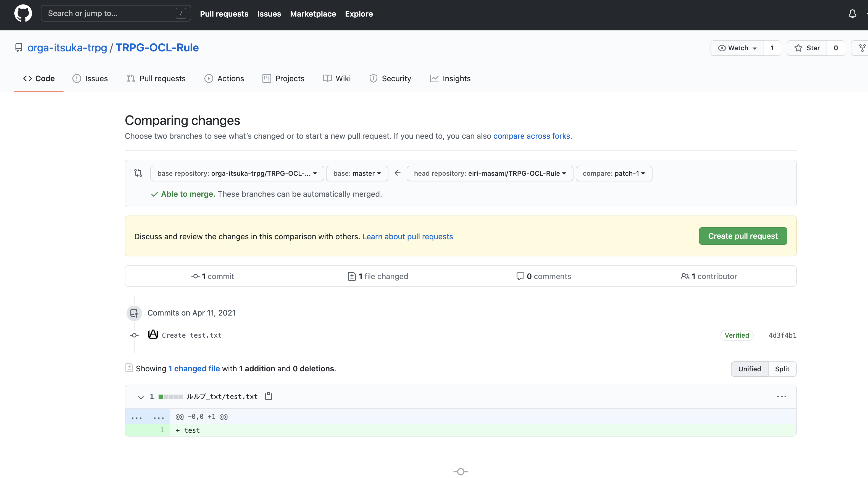Copy the test.txt file path to clipboard
This screenshot has height=478, width=868.
268,396
